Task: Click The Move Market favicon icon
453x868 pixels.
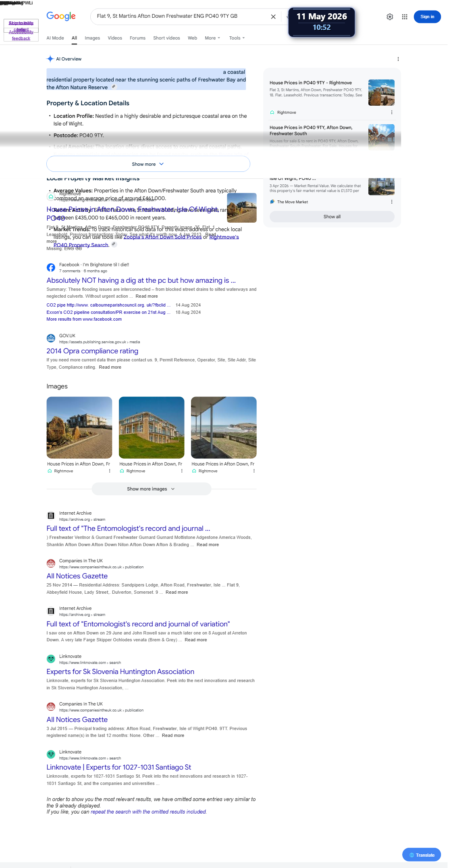Action: [272, 202]
